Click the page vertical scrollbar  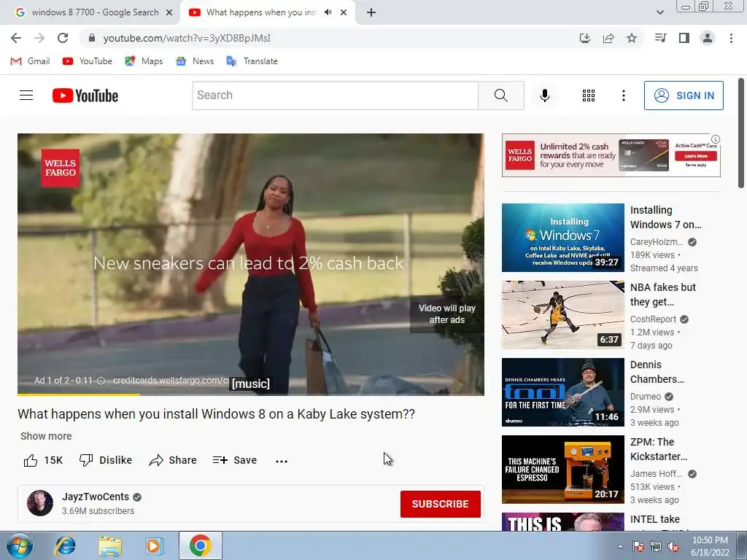pos(741,133)
